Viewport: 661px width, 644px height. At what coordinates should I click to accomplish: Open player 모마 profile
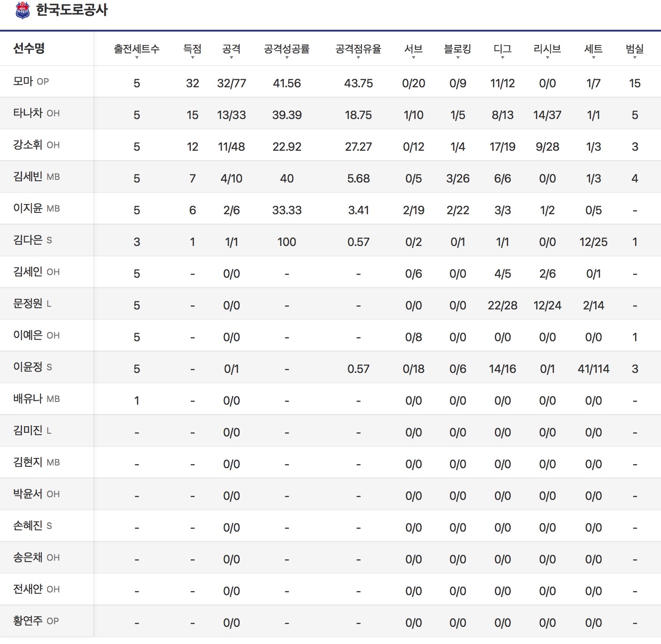click(23, 82)
